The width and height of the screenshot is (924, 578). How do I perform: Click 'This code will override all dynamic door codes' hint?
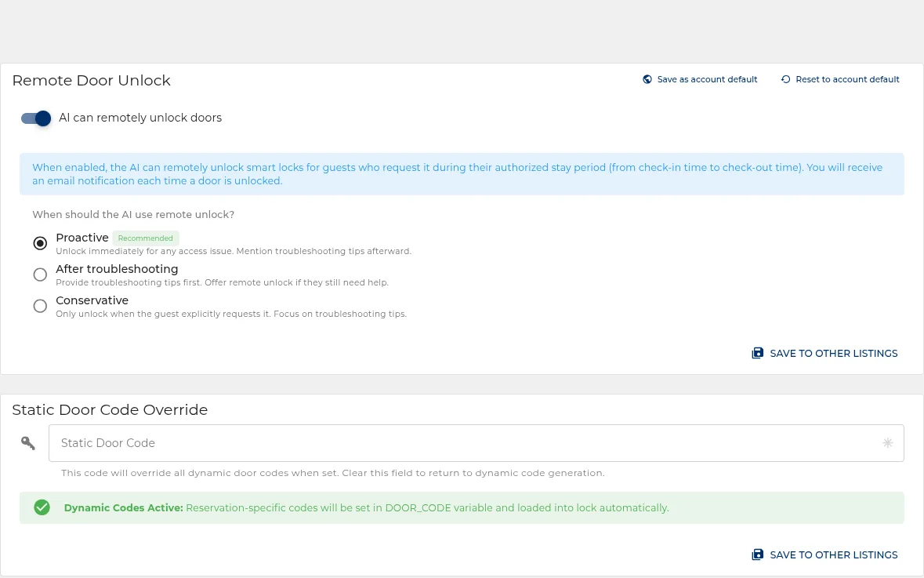(x=333, y=473)
